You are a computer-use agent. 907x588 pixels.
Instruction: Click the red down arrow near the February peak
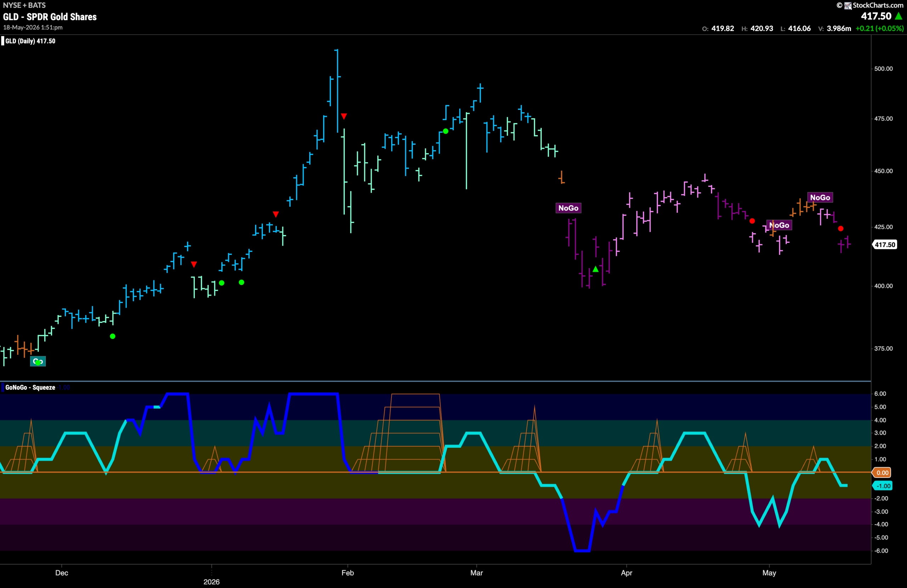click(x=344, y=116)
